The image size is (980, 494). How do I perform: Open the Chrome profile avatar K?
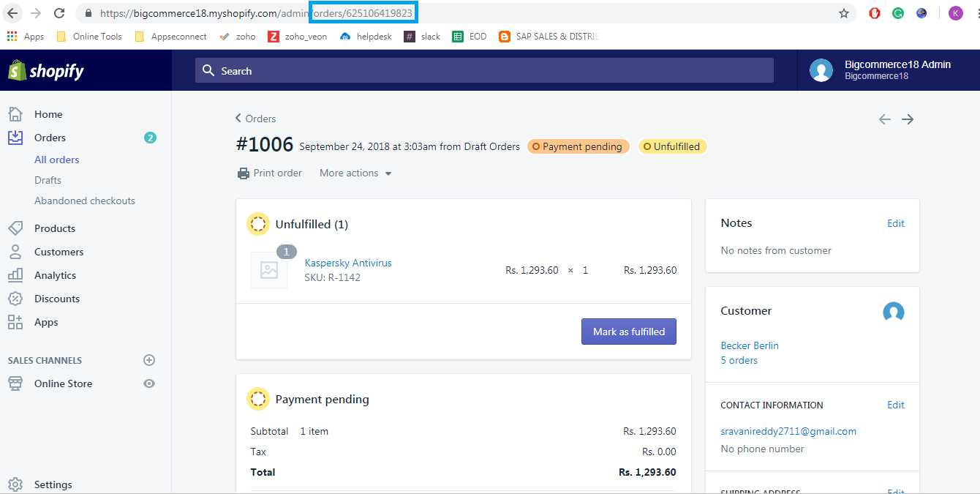point(956,13)
